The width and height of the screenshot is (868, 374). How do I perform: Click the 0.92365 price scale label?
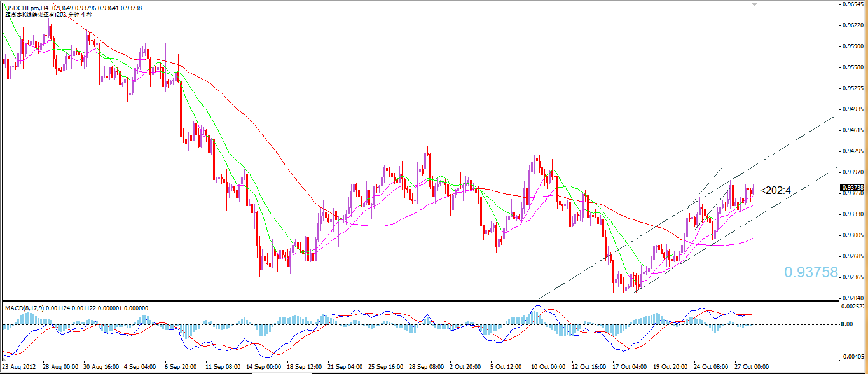point(852,277)
